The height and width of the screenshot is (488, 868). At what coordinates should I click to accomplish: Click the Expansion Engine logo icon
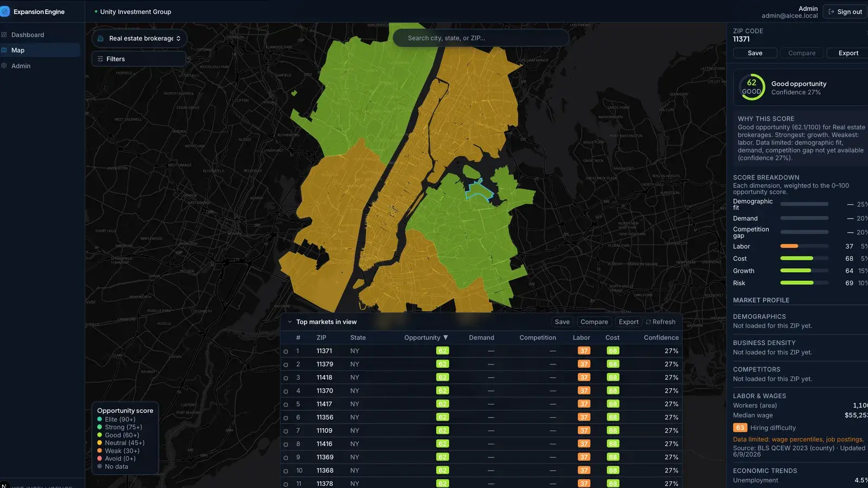click(x=5, y=11)
